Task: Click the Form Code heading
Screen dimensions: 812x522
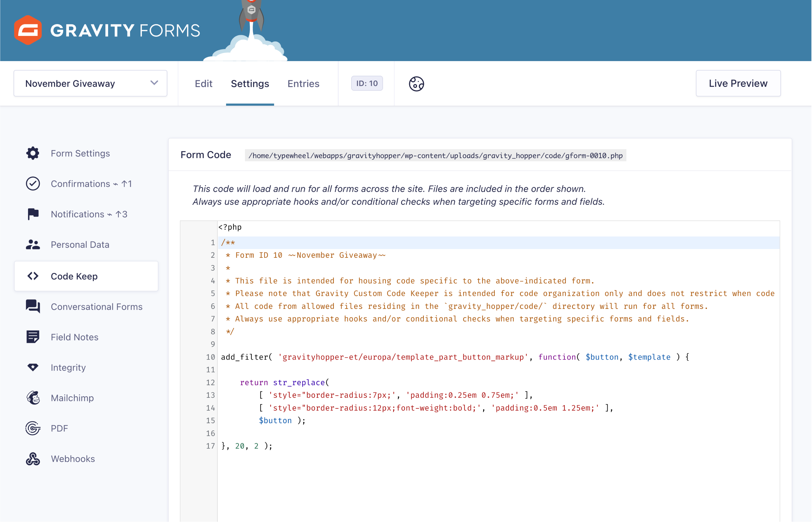Action: pyautogui.click(x=206, y=155)
